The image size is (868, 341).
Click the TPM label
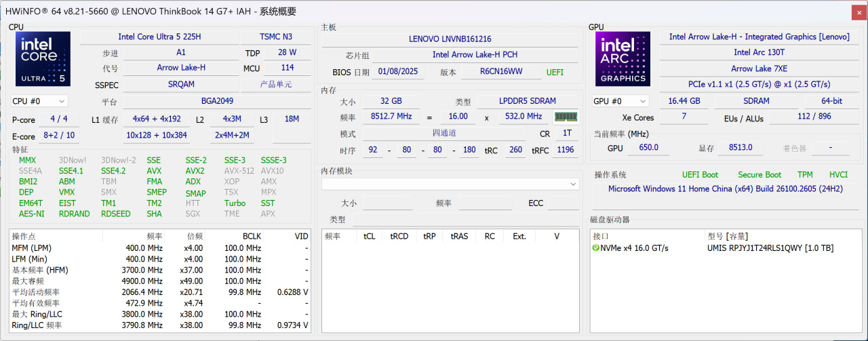(805, 175)
